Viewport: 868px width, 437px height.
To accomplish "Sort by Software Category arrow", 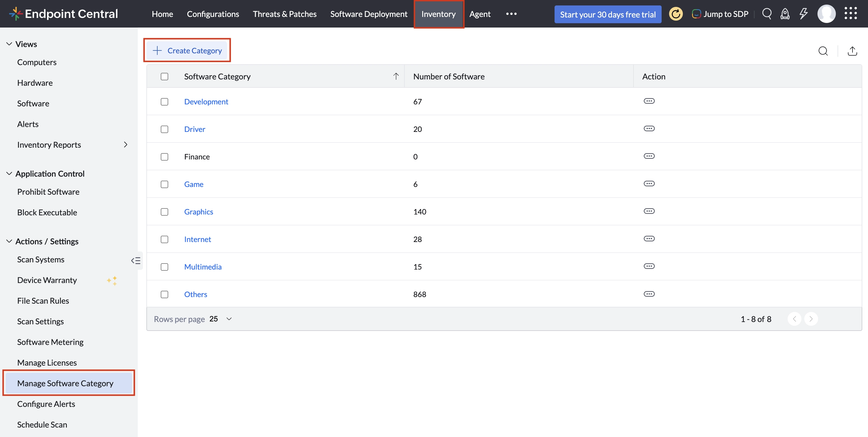I will click(396, 77).
